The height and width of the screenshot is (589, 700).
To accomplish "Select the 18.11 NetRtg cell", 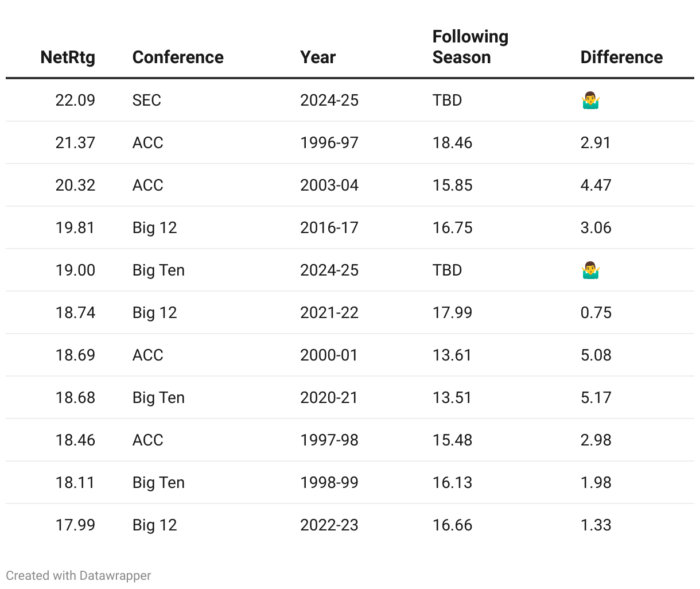I will pyautogui.click(x=75, y=483).
